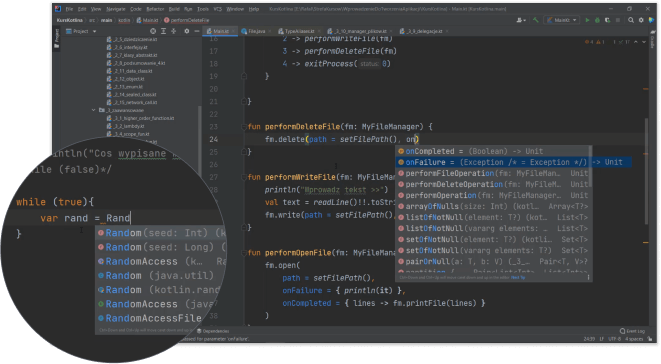
Task: Toggle the Gradle tool window side tab
Action: 653,38
